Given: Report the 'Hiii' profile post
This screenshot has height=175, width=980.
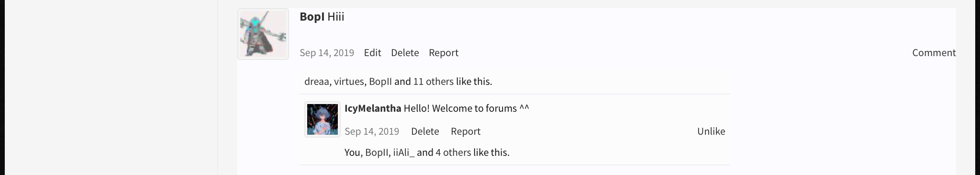Looking at the screenshot, I should coord(444,53).
